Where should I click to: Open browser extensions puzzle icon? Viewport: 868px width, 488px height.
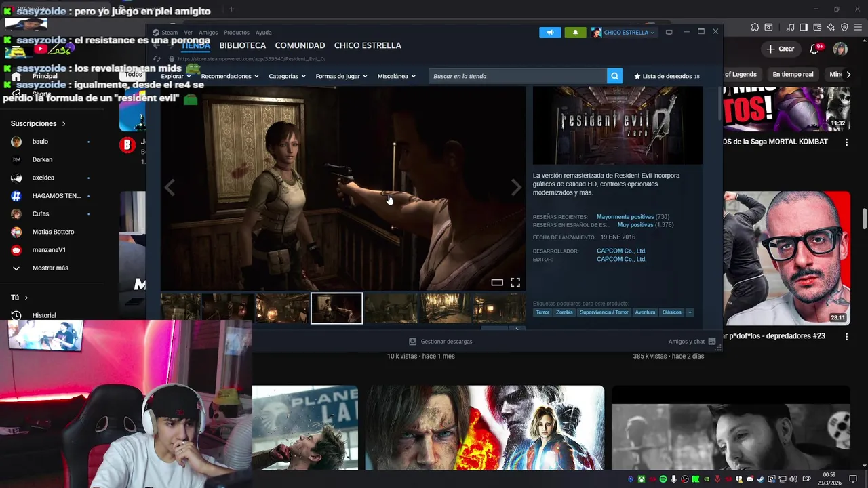755,27
